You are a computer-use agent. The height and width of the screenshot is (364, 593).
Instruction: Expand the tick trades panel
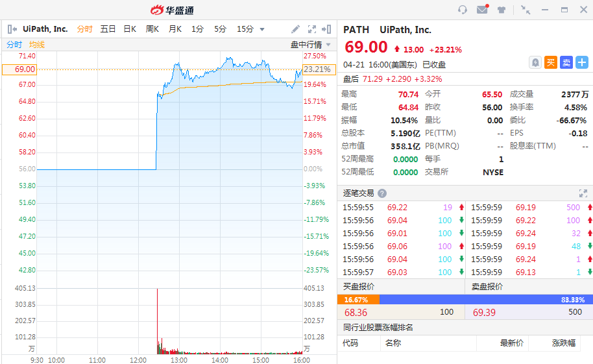tap(583, 193)
